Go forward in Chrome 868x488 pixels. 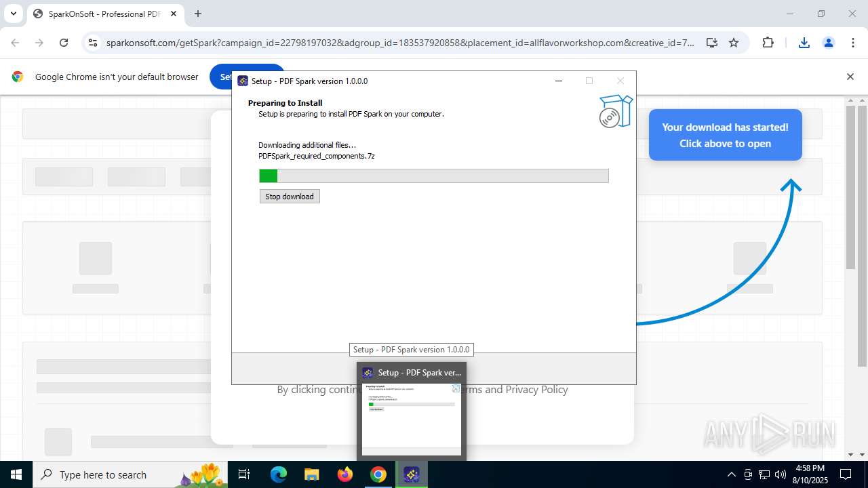coord(39,43)
